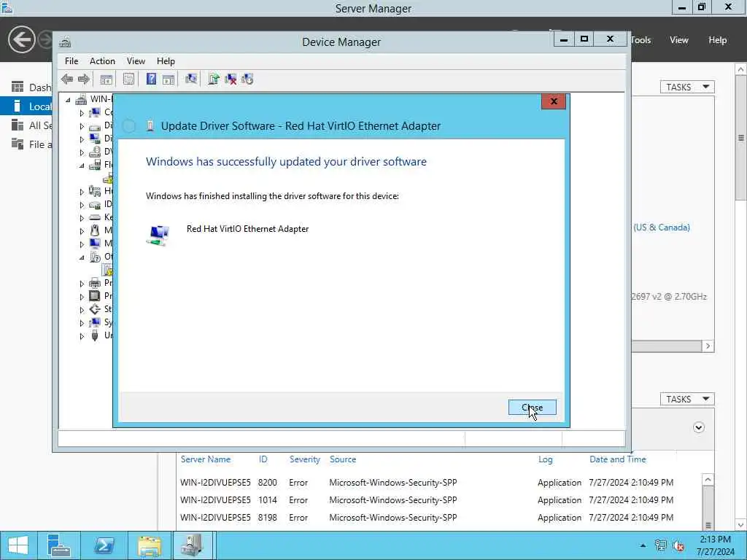Open the View menu in Device Manager
747x560 pixels.
[x=136, y=61]
